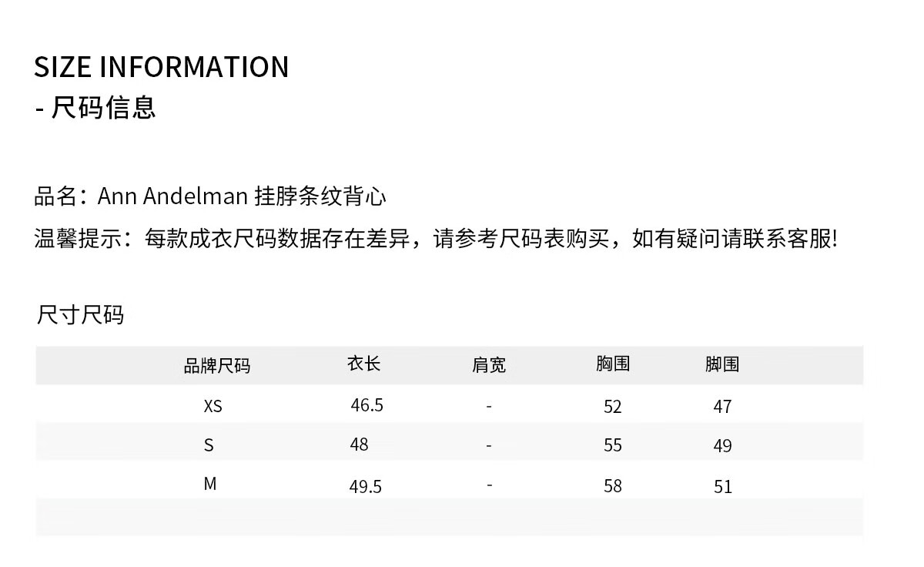The image size is (924, 567).
Task: Click the Ann Andelman product name line
Action: coord(210,197)
